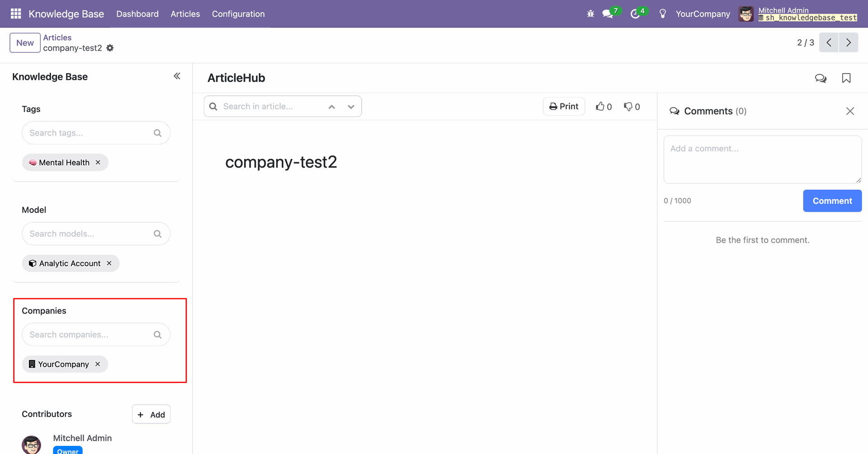The height and width of the screenshot is (454, 868).
Task: Open the activities clock icon
Action: pos(635,14)
